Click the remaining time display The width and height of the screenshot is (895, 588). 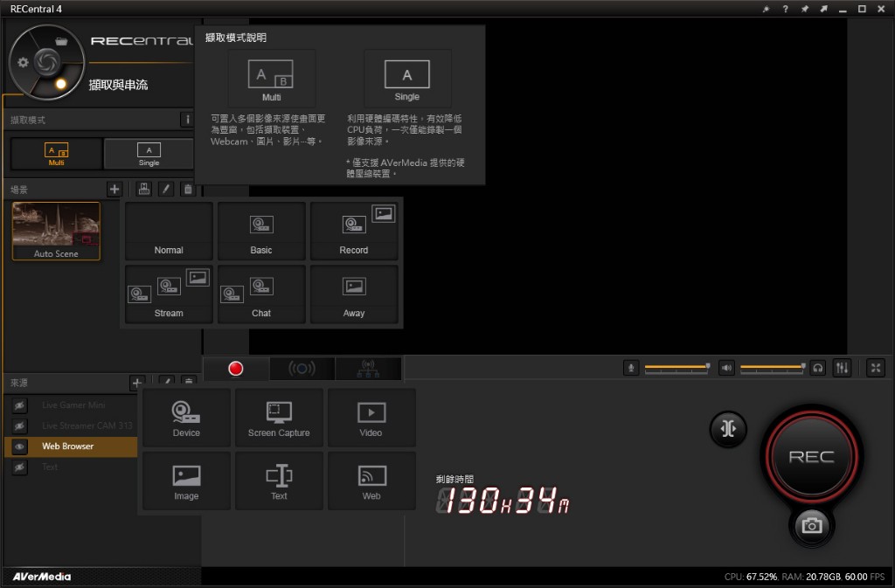coord(503,500)
